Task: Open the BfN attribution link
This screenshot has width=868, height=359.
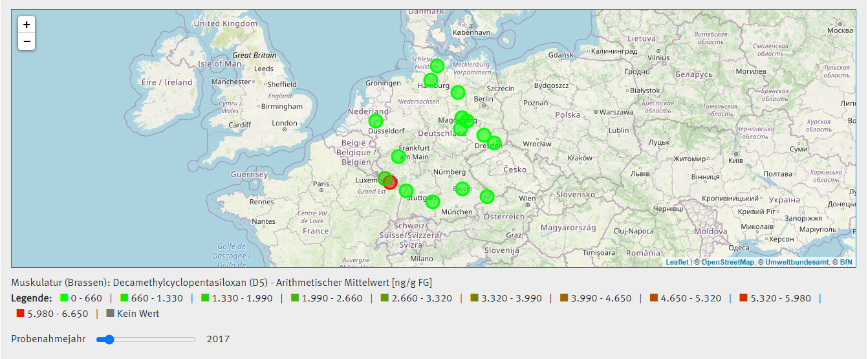Action: pos(846,262)
